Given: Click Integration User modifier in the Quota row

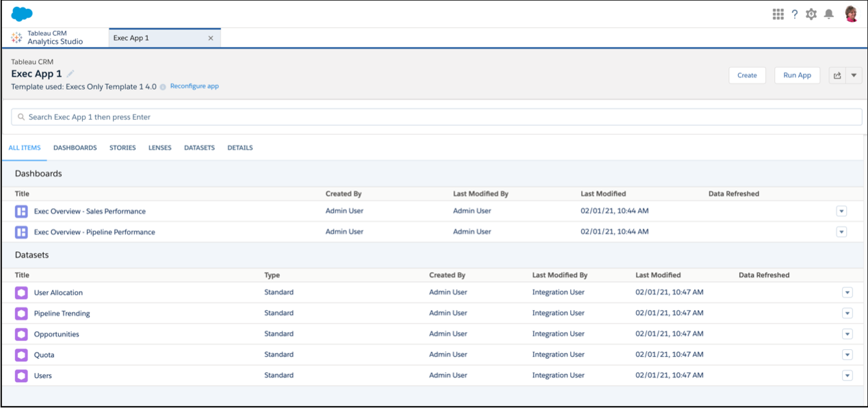Looking at the screenshot, I should click(x=559, y=355).
